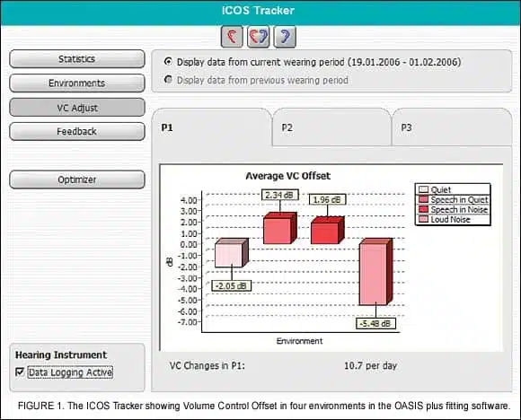
Task: Select the red left ear icon
Action: tap(232, 36)
